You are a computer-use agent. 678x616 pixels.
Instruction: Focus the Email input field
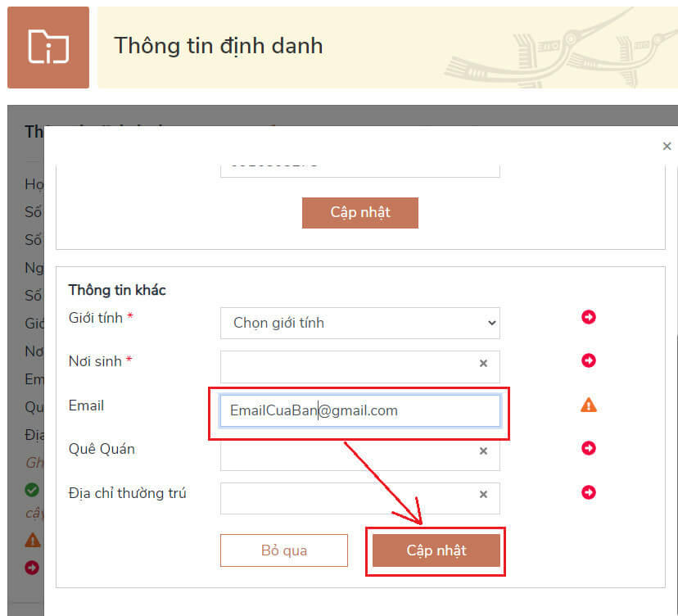point(359,410)
